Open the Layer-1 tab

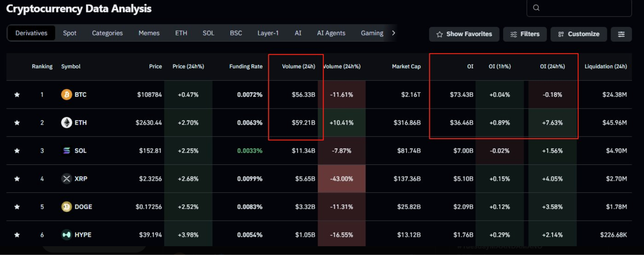coord(268,33)
